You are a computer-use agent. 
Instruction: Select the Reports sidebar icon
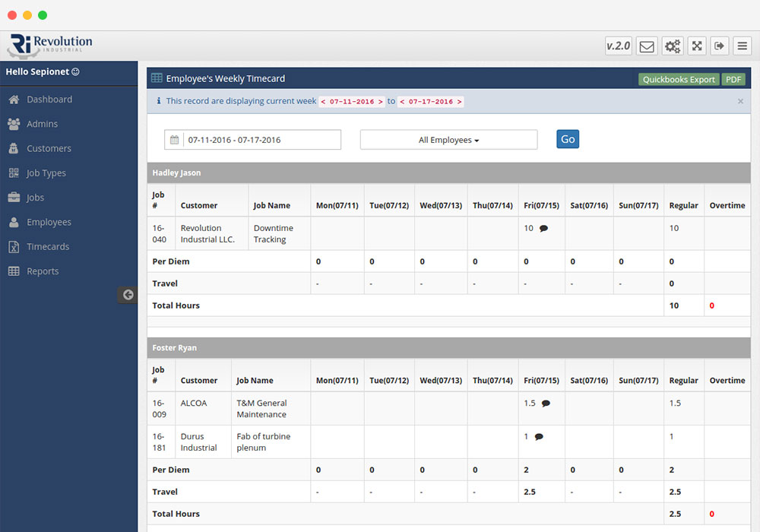pyautogui.click(x=15, y=271)
